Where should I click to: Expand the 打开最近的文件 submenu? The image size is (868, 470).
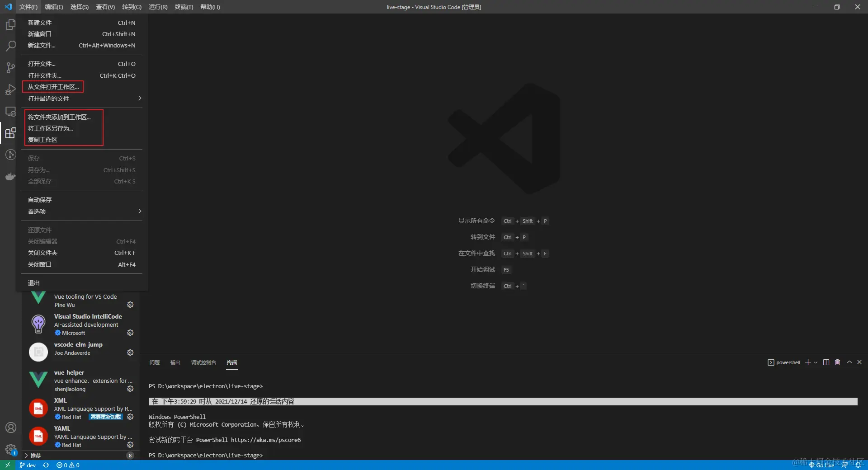[81, 99]
